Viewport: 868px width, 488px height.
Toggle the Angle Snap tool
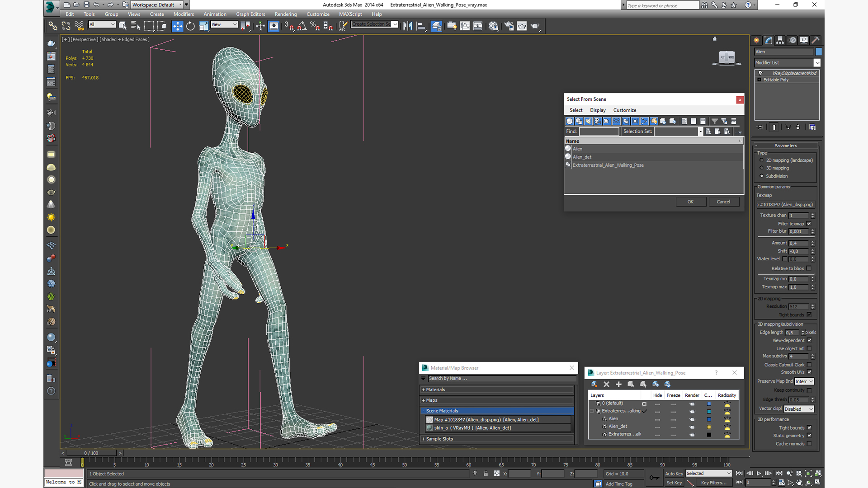click(302, 26)
